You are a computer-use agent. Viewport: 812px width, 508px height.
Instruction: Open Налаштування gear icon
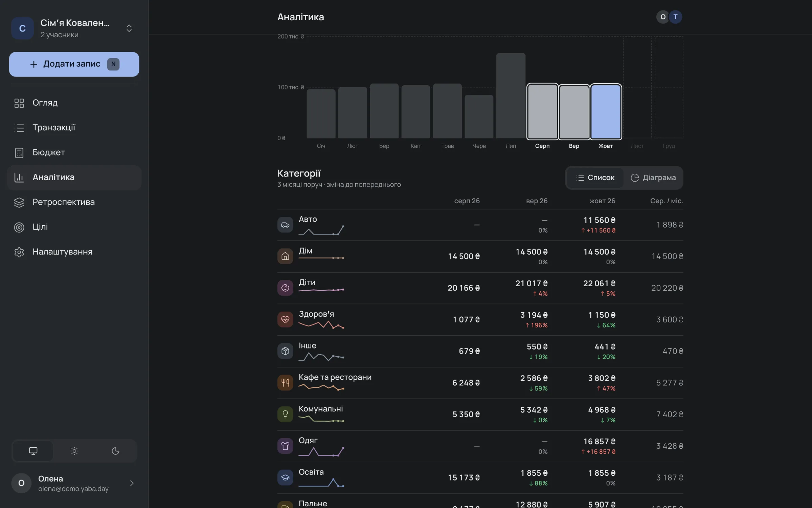(x=19, y=252)
